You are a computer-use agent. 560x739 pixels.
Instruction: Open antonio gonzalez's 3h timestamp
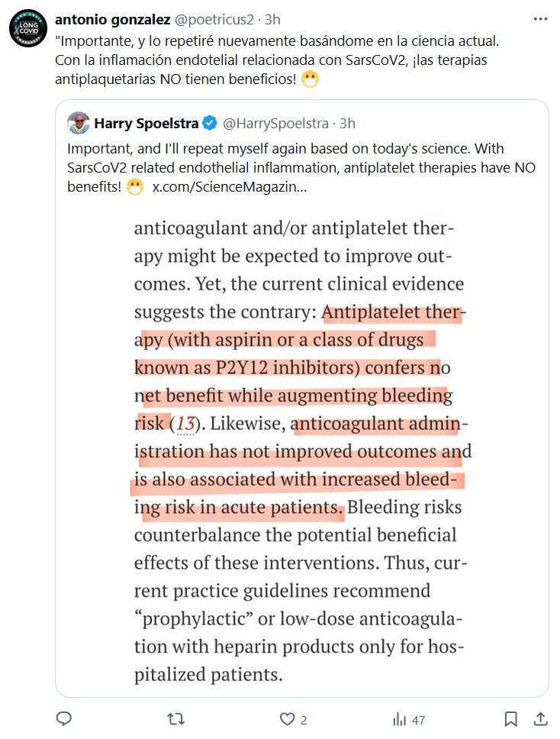click(x=272, y=19)
